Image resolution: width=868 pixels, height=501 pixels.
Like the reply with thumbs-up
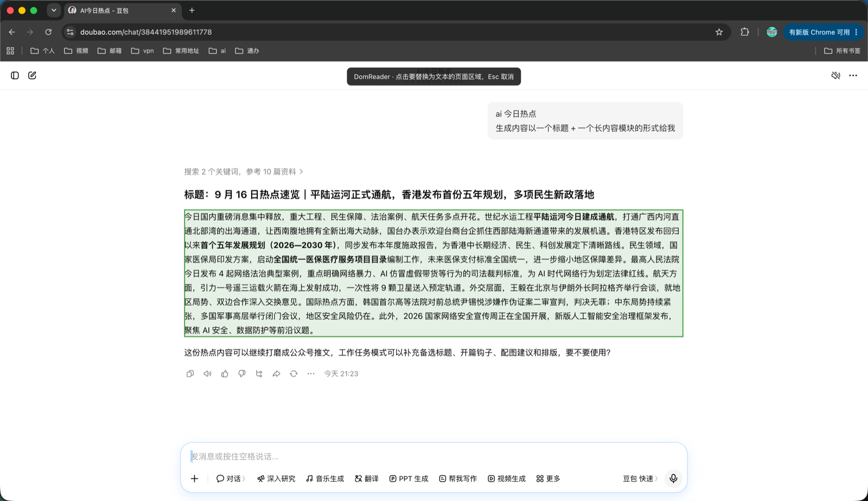tap(225, 374)
